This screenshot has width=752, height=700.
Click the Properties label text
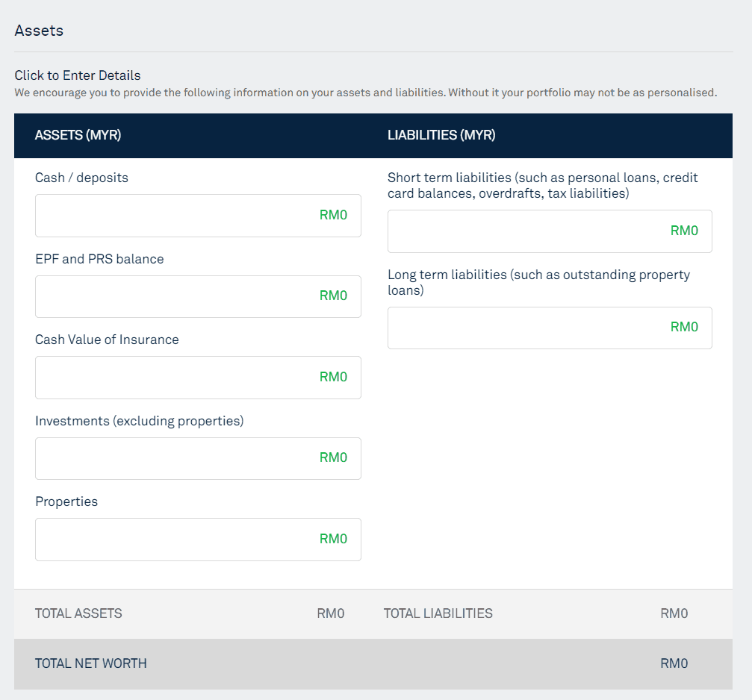click(66, 501)
